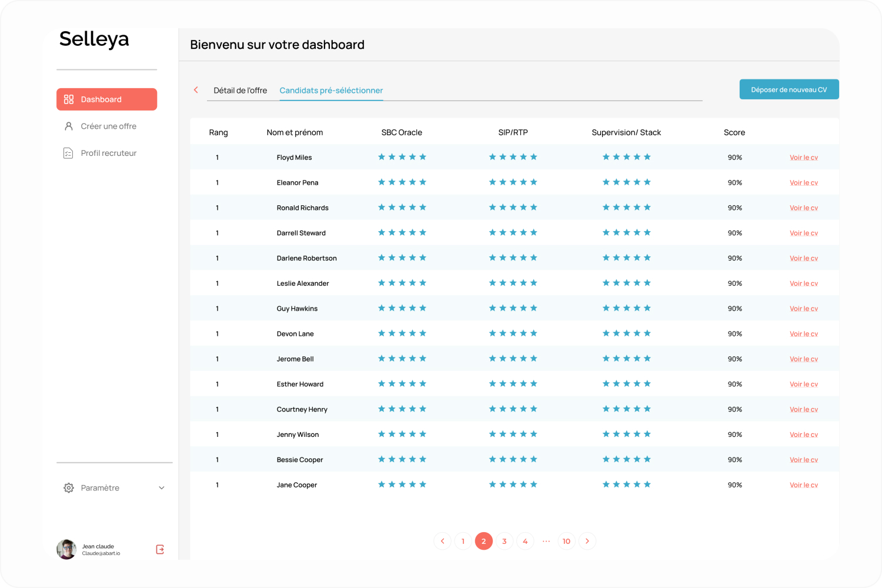Expand the chevron next to Paramètre

161,487
